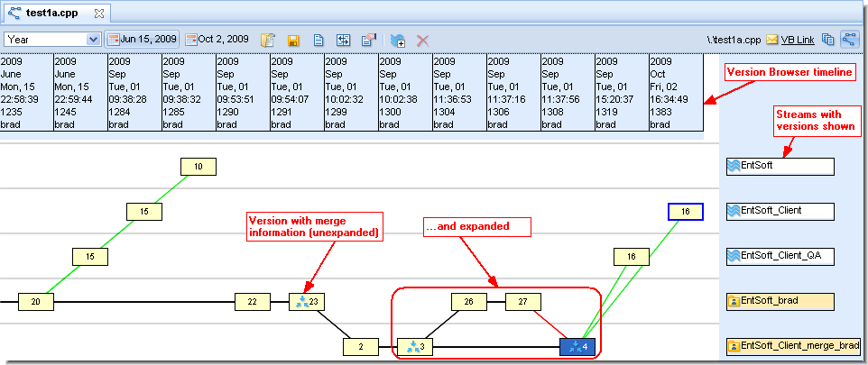Screen dimensions: 868x365
Task: Open the Year time-range dropdown
Action: (x=93, y=40)
